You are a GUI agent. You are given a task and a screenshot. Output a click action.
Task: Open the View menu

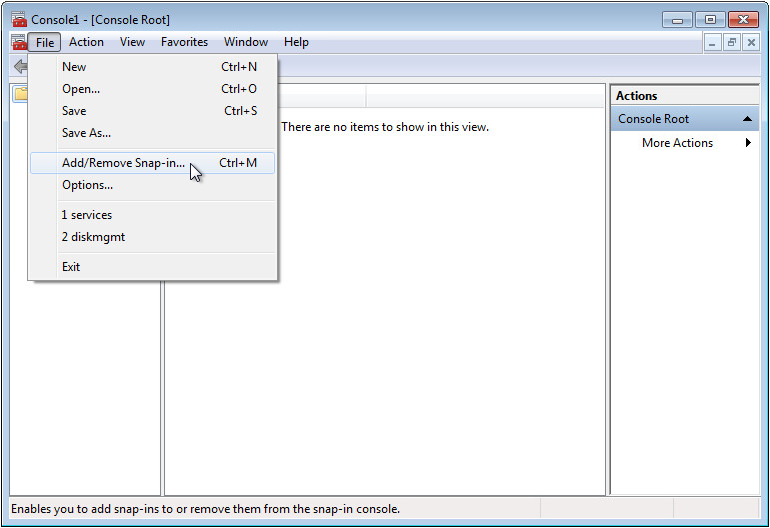click(x=132, y=42)
